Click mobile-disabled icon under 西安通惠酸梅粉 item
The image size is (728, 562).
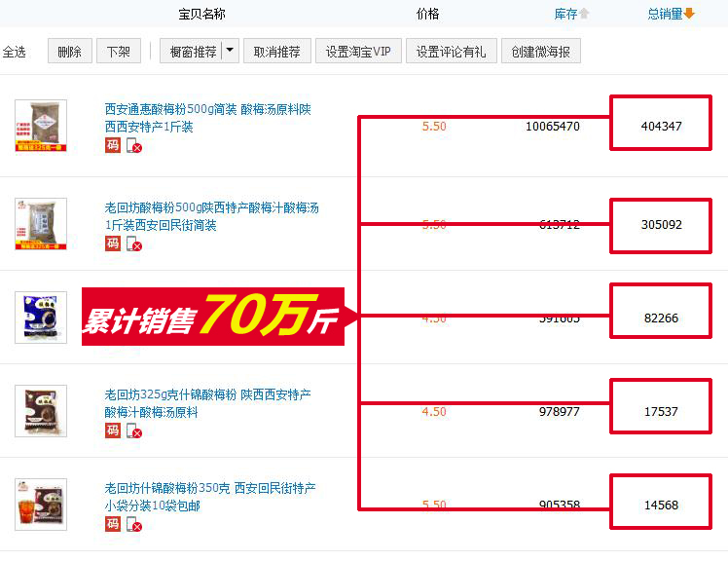tap(134, 145)
